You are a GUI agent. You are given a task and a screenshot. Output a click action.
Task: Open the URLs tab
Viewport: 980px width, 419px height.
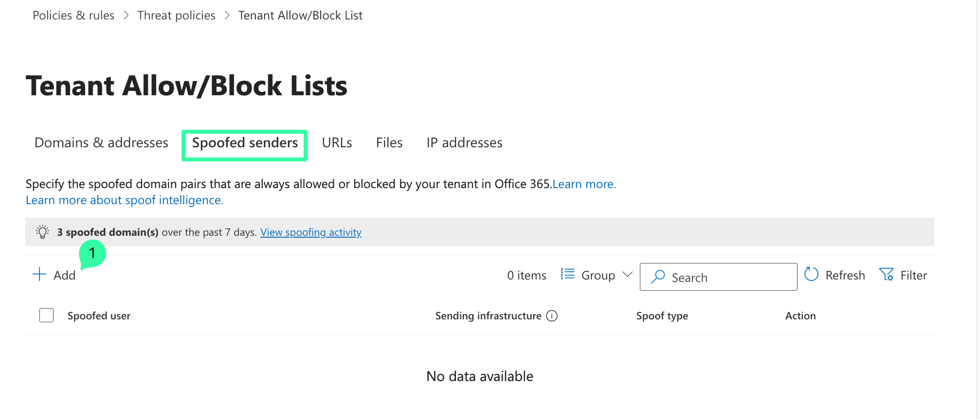(337, 143)
